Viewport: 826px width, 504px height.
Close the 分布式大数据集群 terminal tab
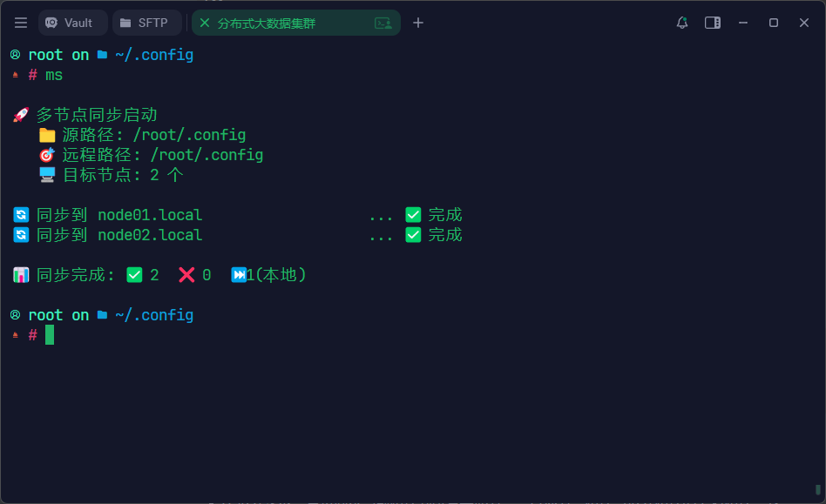[x=205, y=23]
